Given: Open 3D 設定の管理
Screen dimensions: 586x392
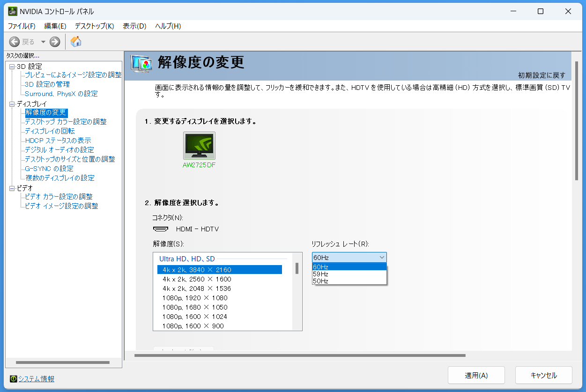Looking at the screenshot, I should pyautogui.click(x=47, y=84).
